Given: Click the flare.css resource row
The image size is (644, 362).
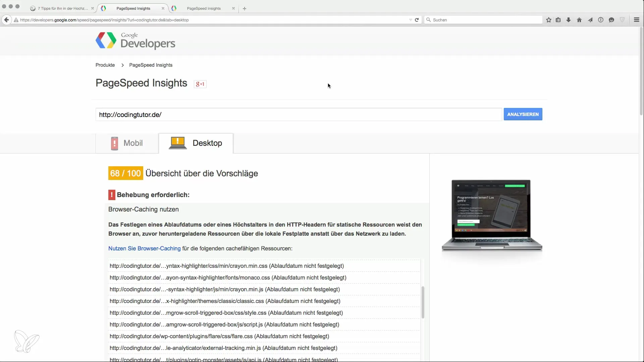Looking at the screenshot, I should [264, 336].
